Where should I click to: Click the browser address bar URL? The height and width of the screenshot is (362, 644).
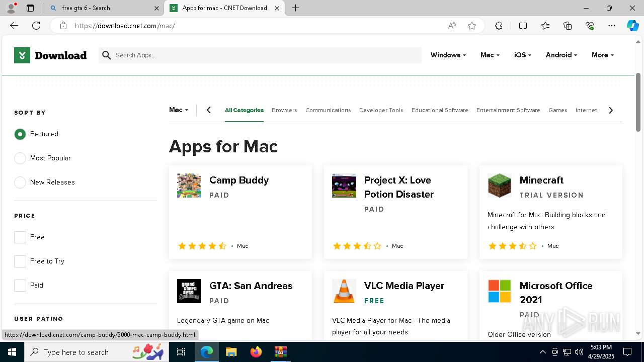pos(125,26)
